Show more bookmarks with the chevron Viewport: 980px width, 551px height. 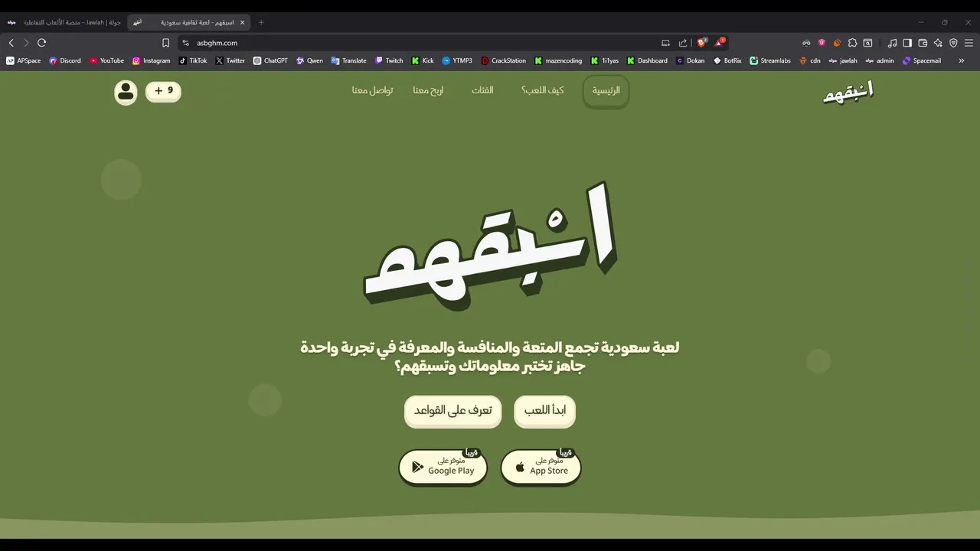[962, 60]
